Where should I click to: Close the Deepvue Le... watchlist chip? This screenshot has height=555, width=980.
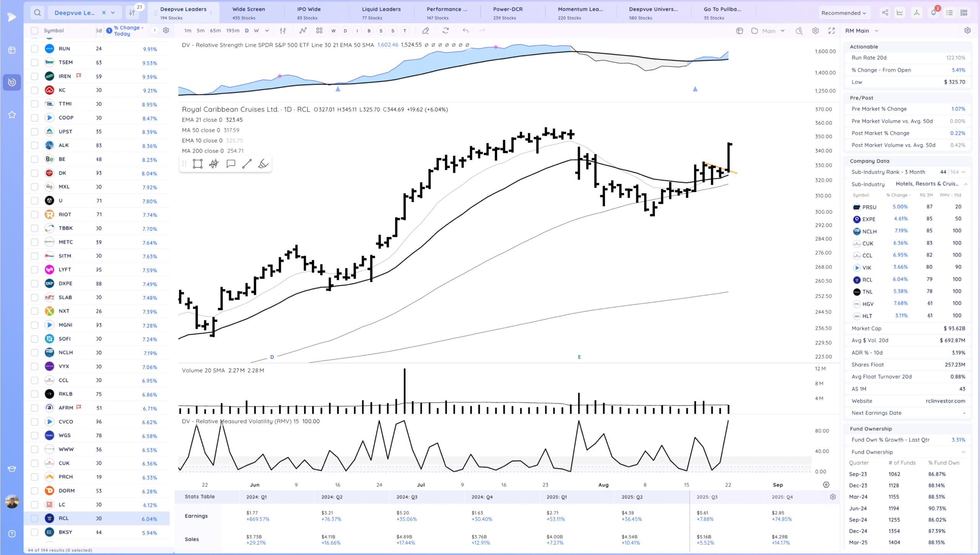[x=104, y=13]
